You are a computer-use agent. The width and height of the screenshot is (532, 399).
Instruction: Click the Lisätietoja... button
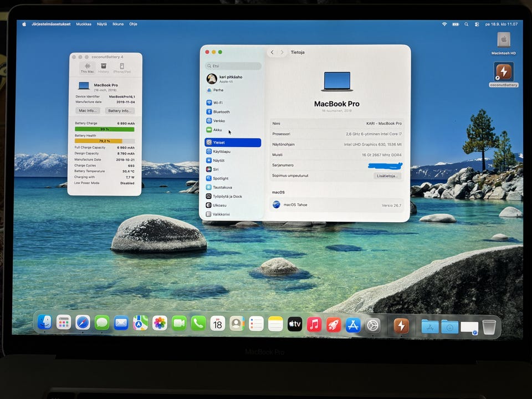pyautogui.click(x=387, y=176)
